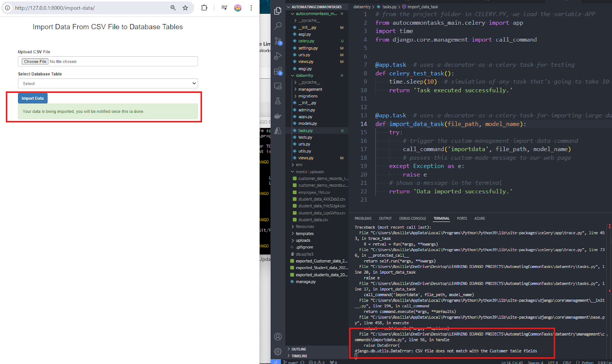This screenshot has width=612, height=364.
Task: Open student_data.csv file
Action: (x=313, y=220)
